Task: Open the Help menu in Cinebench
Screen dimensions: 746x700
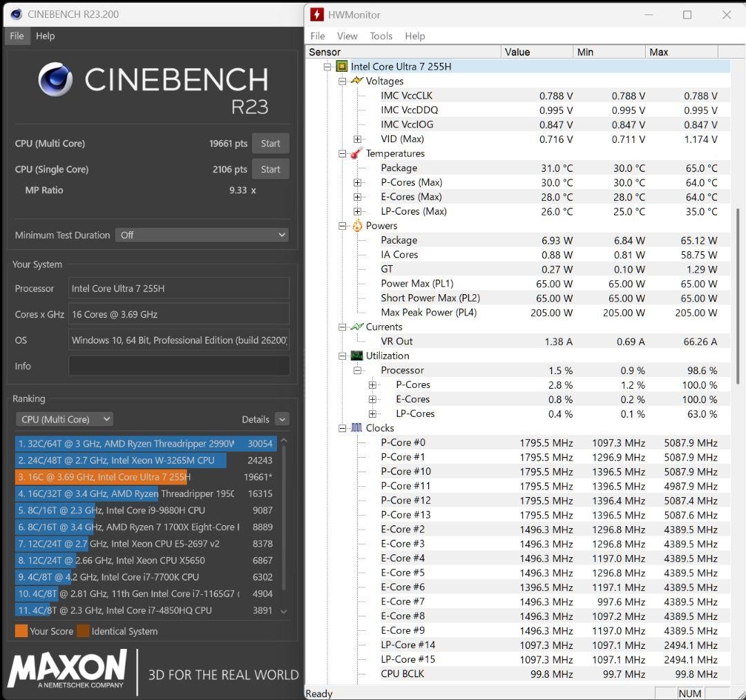Action: point(45,36)
